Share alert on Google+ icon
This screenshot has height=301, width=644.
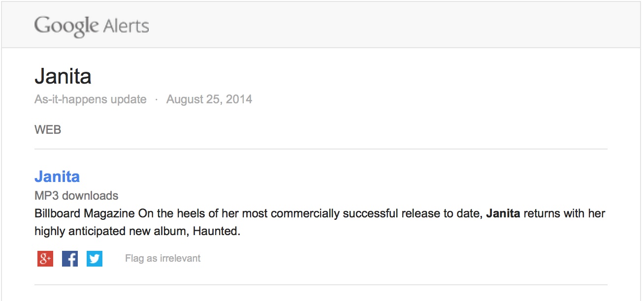(45, 259)
